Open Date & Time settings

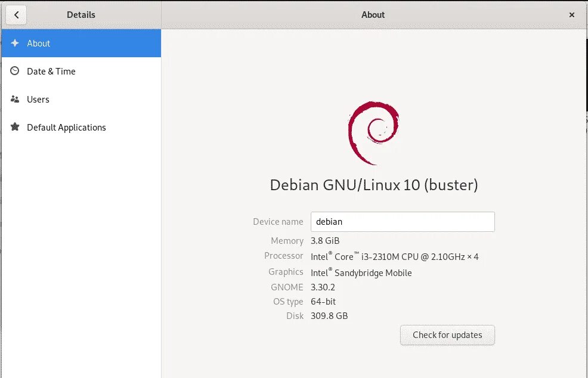pos(81,72)
